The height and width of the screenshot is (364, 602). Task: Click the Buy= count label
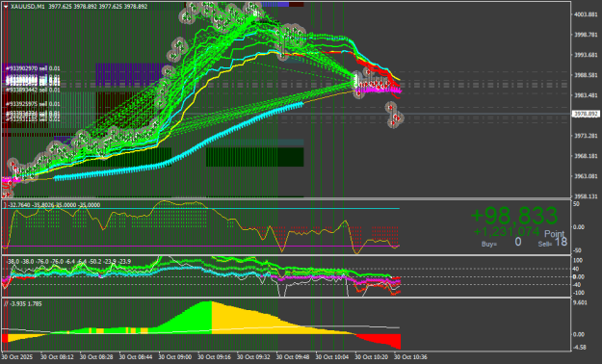point(488,244)
